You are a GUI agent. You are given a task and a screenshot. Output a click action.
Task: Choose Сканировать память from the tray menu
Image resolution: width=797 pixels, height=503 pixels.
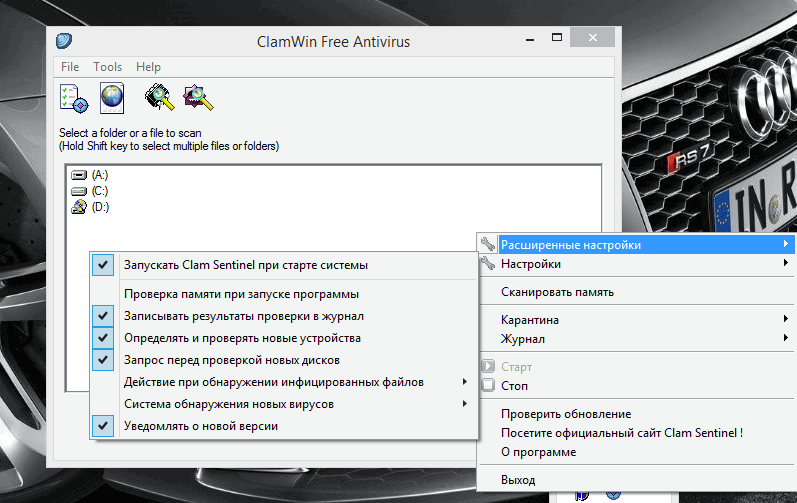point(637,292)
